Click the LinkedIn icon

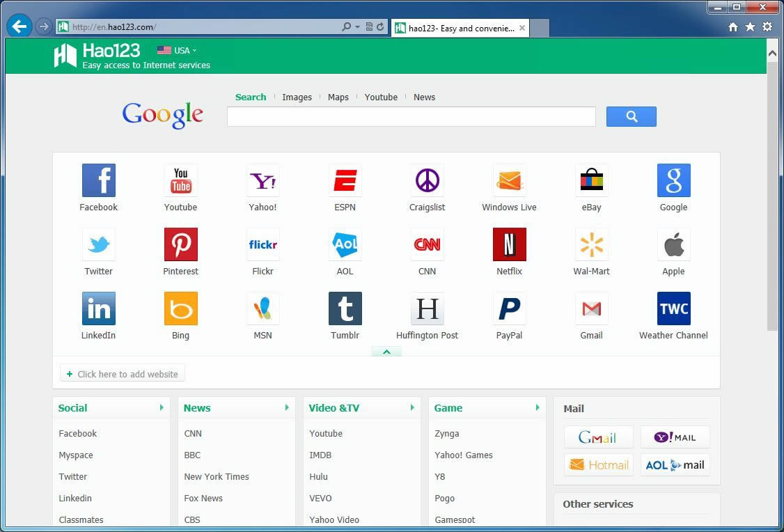tap(98, 308)
